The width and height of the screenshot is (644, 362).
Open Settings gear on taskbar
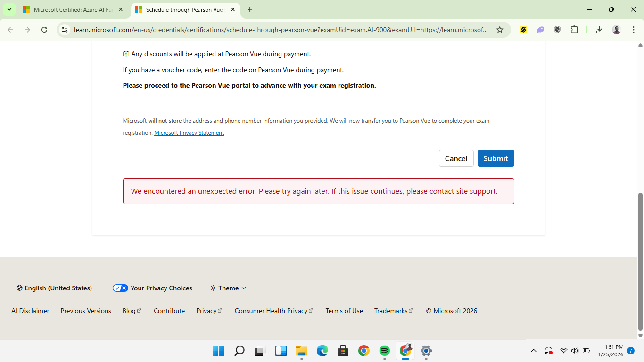coord(426,351)
